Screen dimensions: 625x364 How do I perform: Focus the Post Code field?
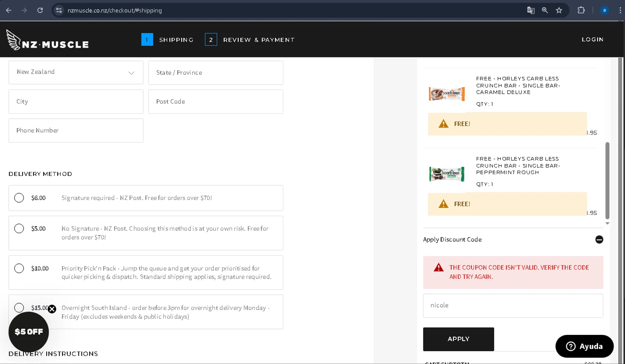(216, 102)
